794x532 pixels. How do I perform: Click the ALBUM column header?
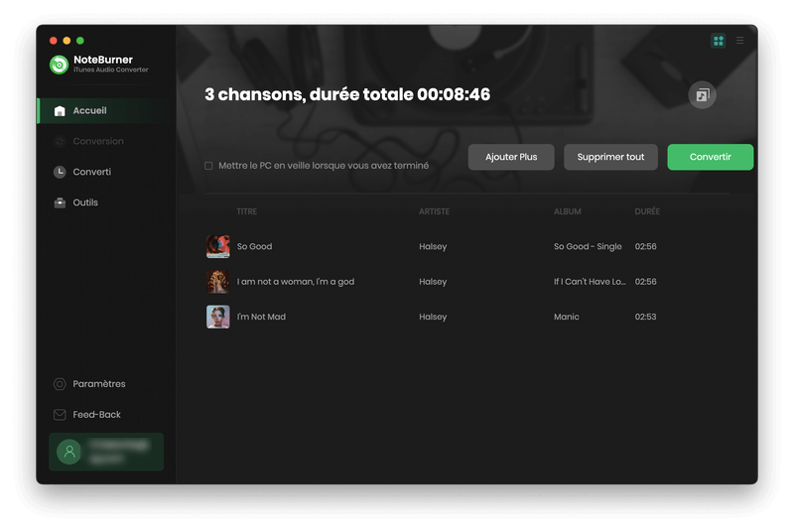point(567,211)
